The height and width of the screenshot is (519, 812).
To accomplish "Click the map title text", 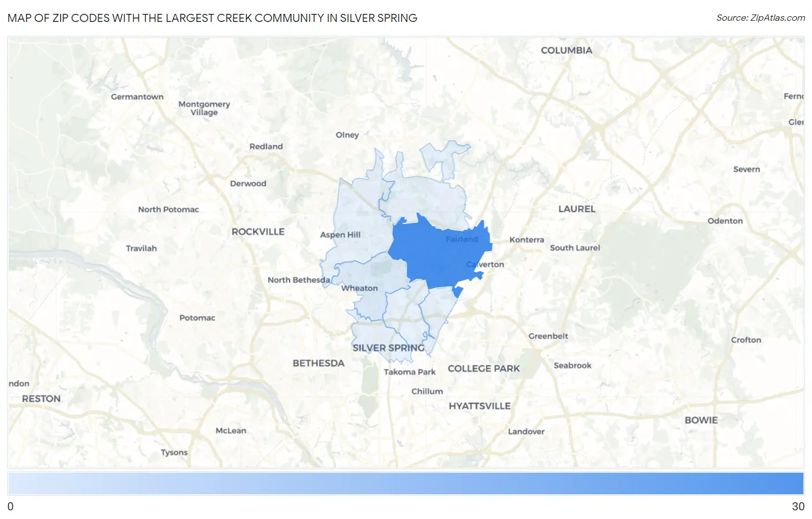I will pyautogui.click(x=212, y=18).
